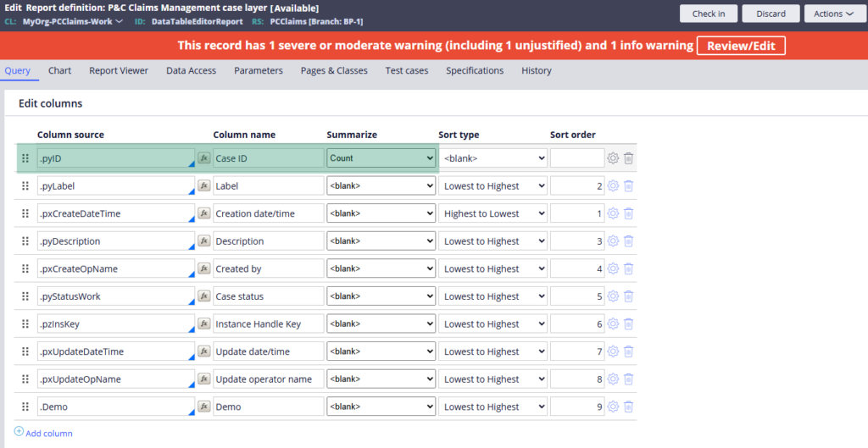Grab drag handle of .pyLabel row
868x448 pixels.
(x=25, y=185)
